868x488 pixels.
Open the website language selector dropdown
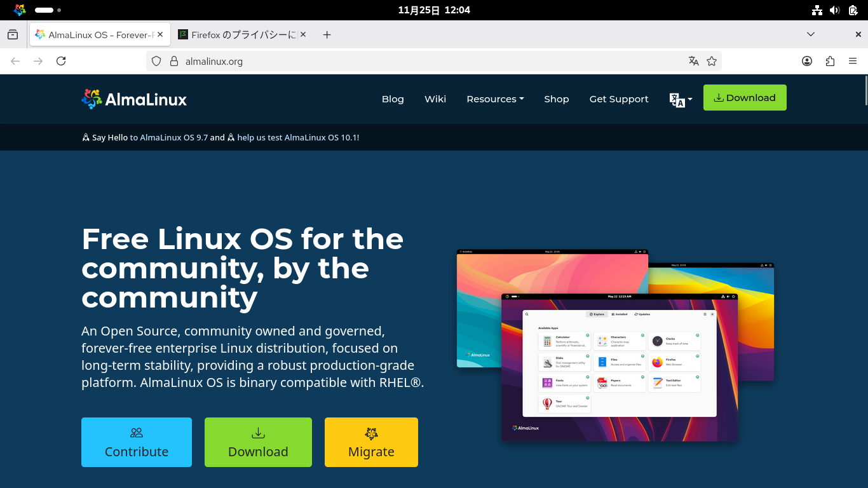(x=681, y=100)
